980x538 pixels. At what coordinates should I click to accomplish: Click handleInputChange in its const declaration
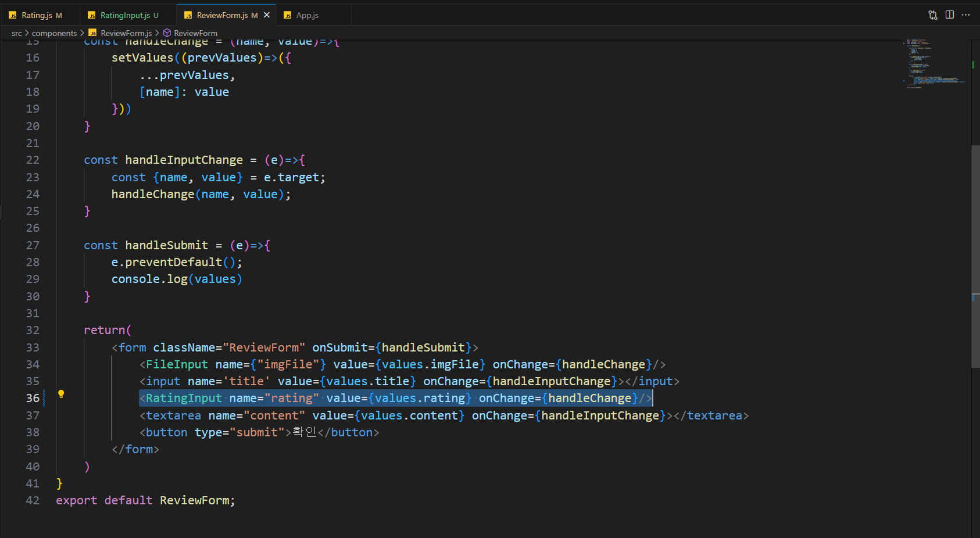point(184,160)
